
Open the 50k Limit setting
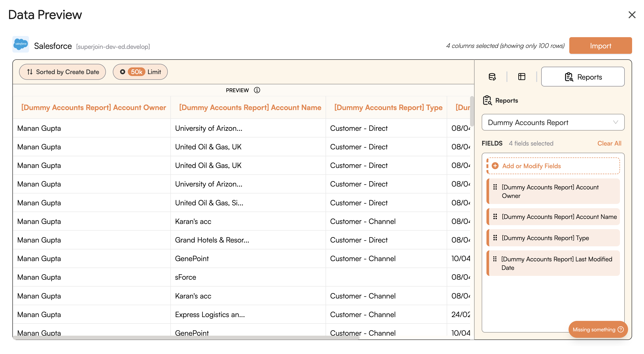tap(140, 72)
